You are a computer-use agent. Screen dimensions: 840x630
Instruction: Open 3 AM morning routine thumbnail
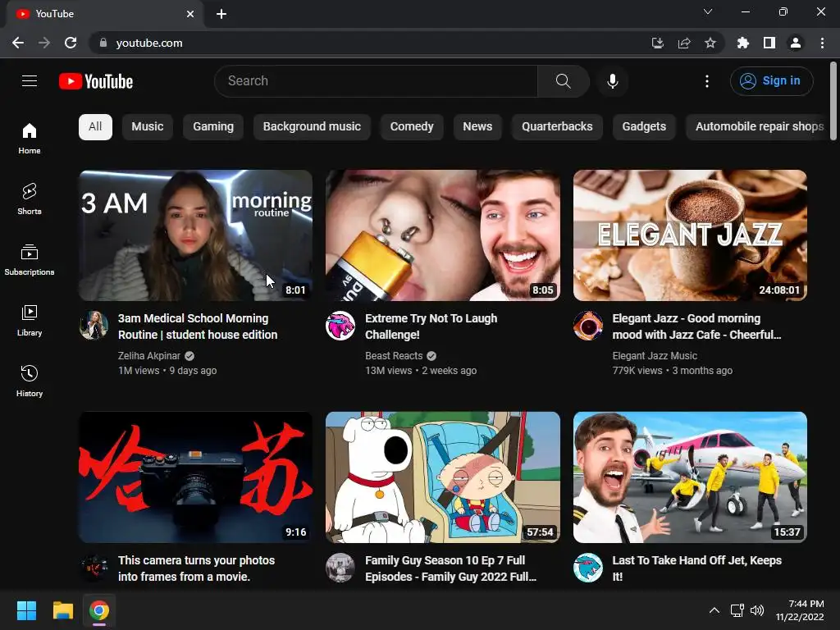tap(195, 235)
